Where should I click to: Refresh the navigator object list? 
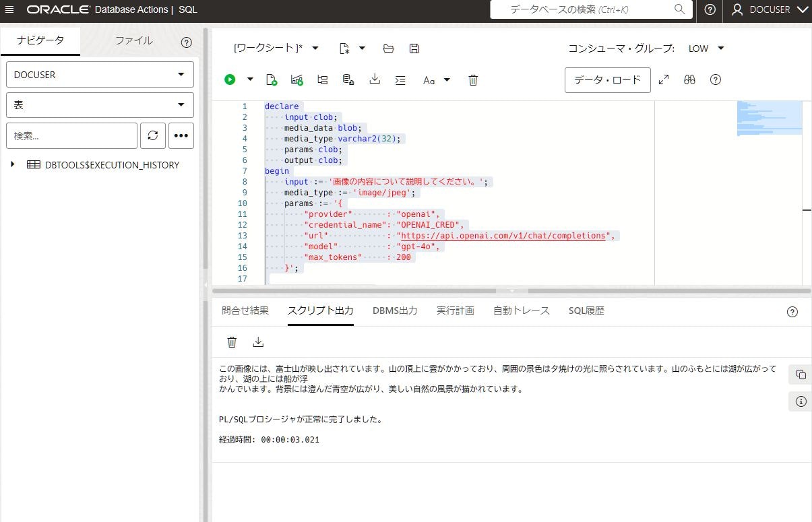coord(152,135)
